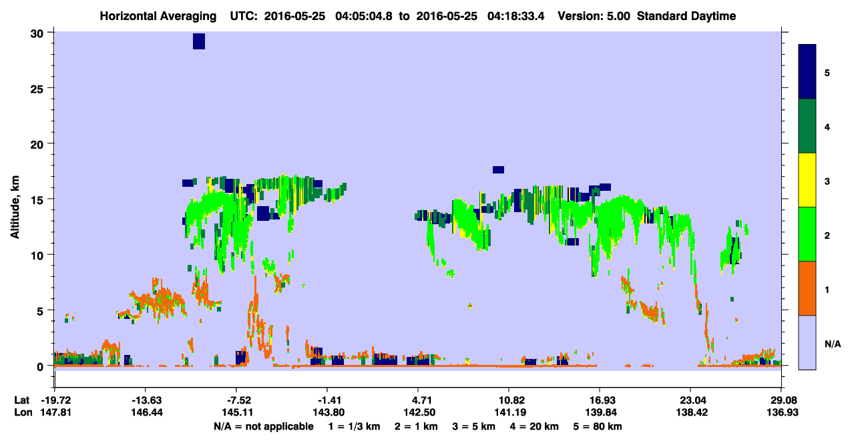Click the longitude value '139.84'
Image resolution: width=868 pixels, height=445 pixels.
pyautogui.click(x=600, y=413)
